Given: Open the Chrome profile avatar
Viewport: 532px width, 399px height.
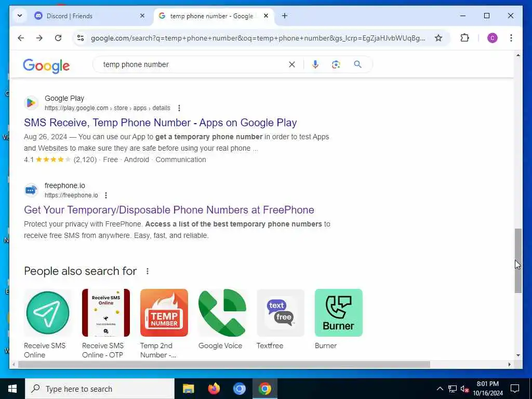Looking at the screenshot, I should tap(493, 38).
